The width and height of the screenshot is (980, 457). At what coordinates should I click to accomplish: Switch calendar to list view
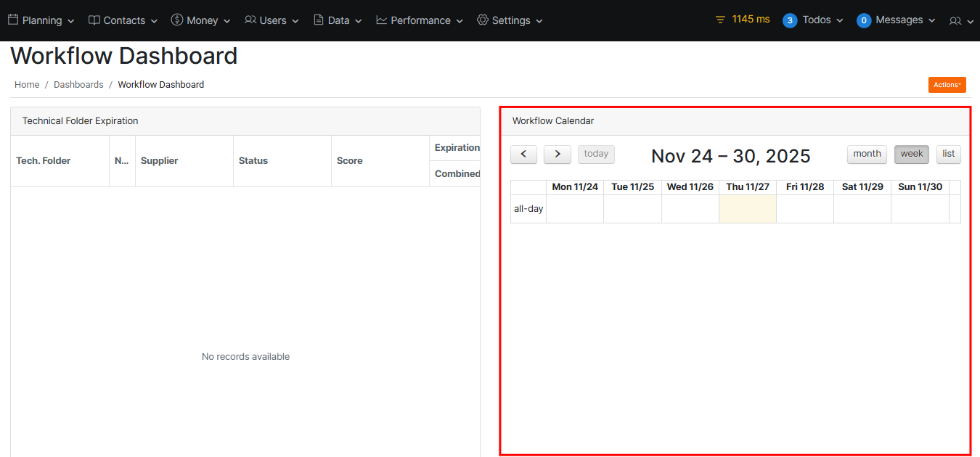coord(948,154)
